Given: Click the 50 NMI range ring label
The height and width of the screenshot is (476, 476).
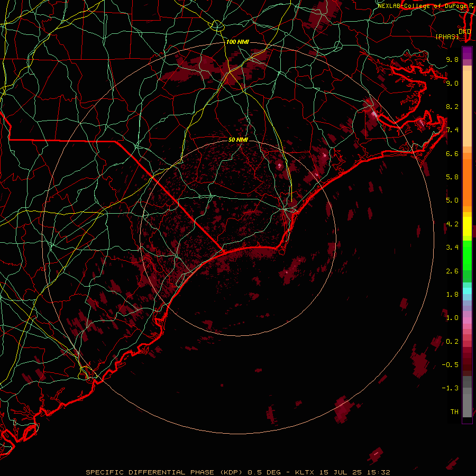Looking at the screenshot, I should pos(238,140).
